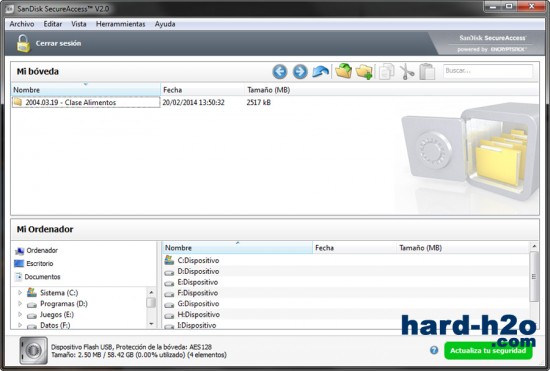Select F:Dispositivo in the drive list
This screenshot has height=371, width=550.
point(198,293)
